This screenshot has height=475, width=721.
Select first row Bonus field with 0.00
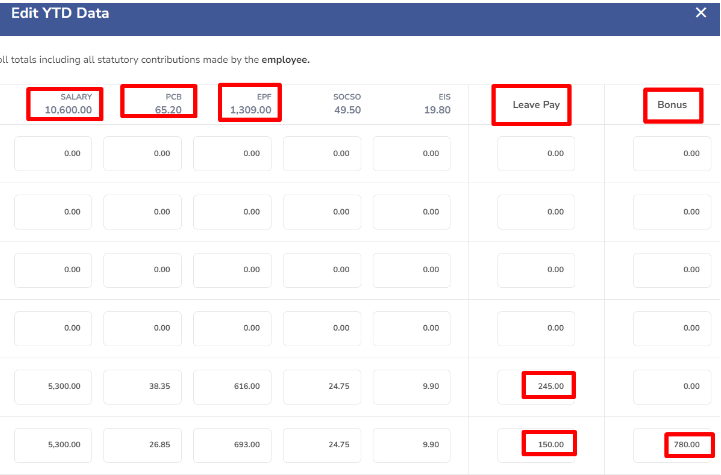[672, 154]
